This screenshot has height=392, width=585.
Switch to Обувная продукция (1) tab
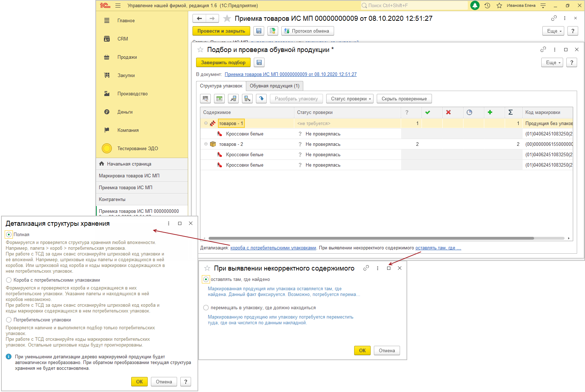[x=275, y=86]
